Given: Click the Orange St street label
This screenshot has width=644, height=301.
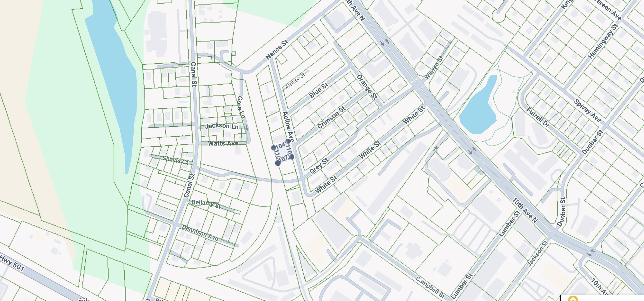Looking at the screenshot, I should point(367,87).
